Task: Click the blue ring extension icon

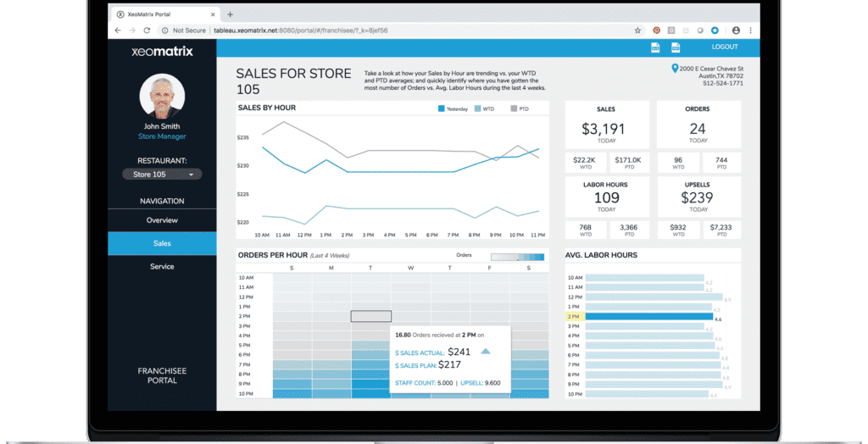Action: tap(715, 31)
